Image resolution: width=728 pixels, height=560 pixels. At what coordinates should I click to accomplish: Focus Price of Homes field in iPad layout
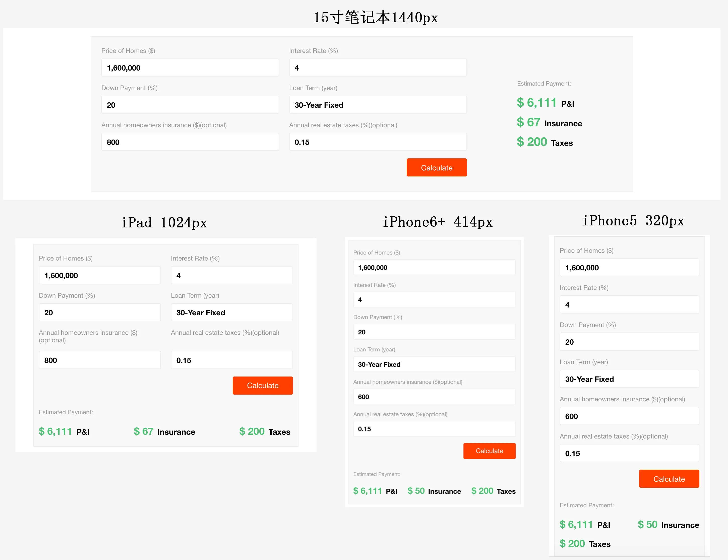tap(100, 275)
